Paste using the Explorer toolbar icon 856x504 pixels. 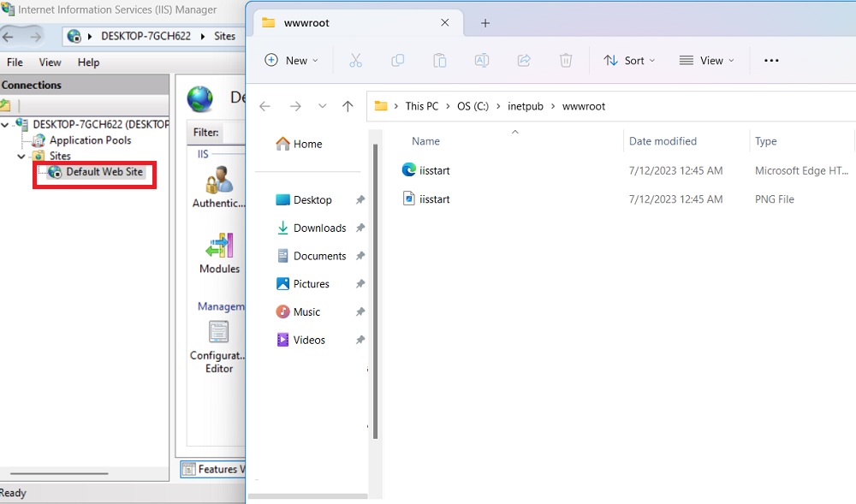tap(439, 60)
